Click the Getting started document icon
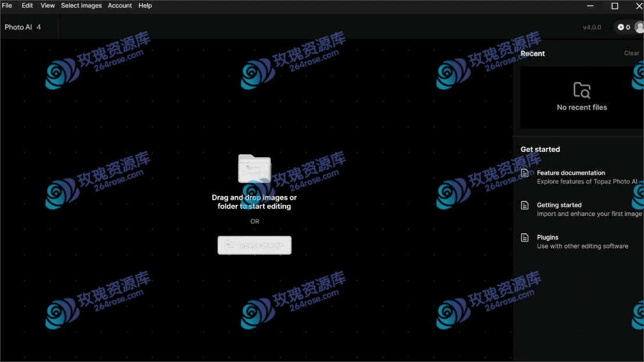Viewport: 644px width, 362px height. 525,205
